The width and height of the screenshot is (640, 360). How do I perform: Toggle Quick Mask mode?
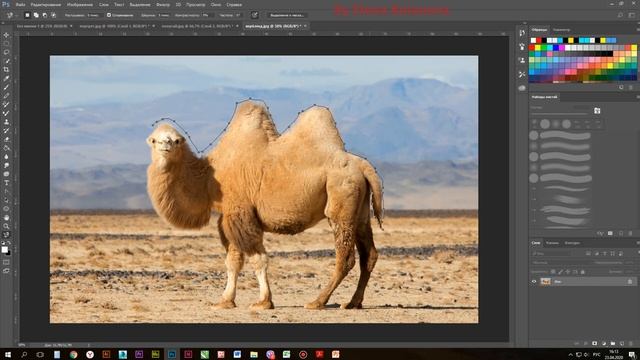pos(6,262)
